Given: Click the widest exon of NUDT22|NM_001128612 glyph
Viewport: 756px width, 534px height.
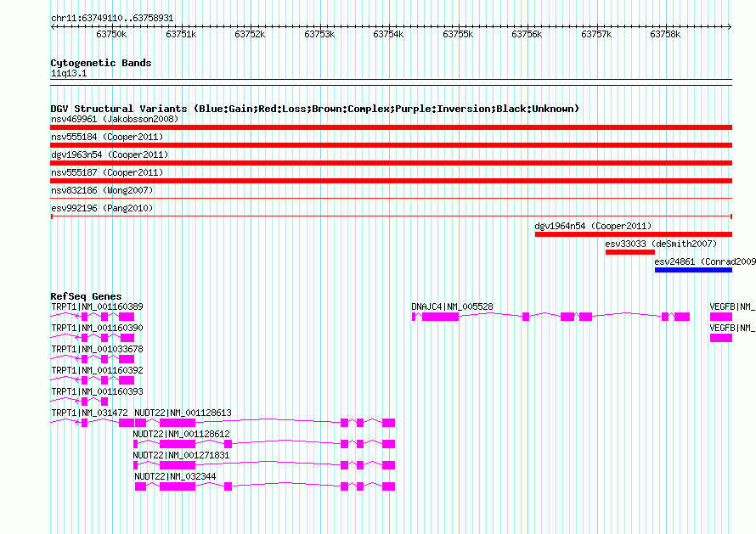Looking at the screenshot, I should [x=178, y=444].
